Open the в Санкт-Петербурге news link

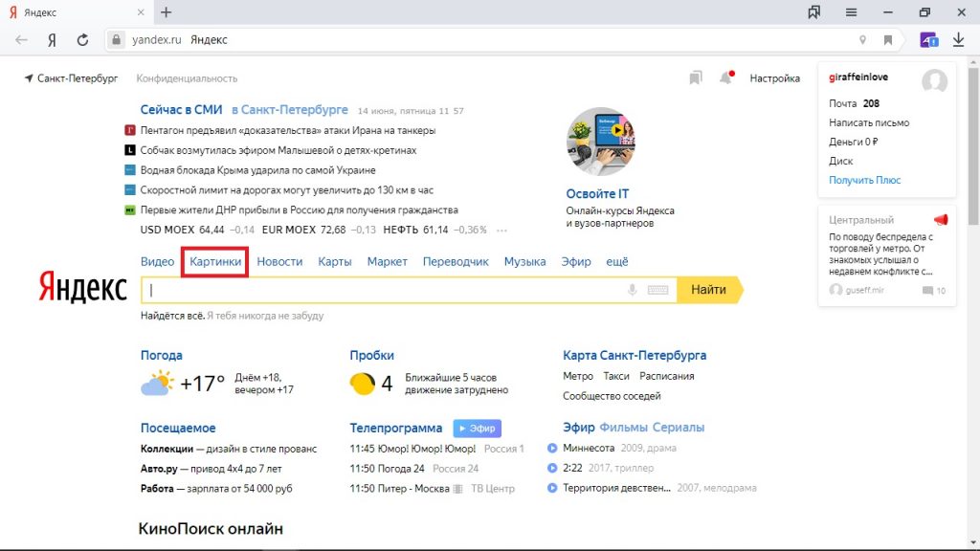(290, 110)
